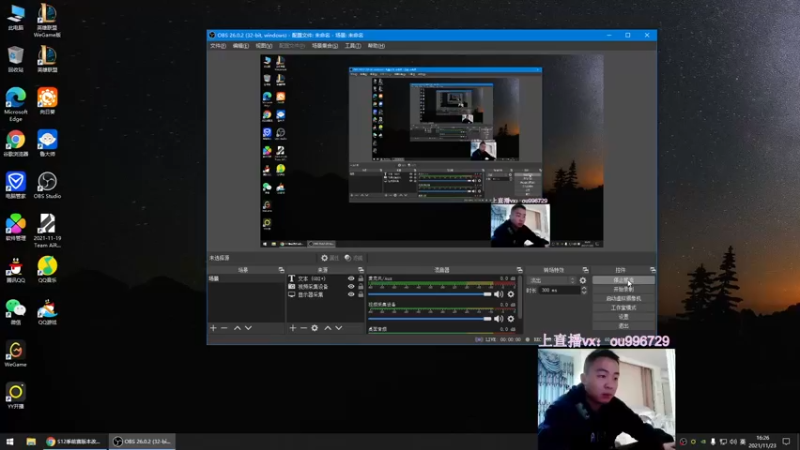Open OBS Studio desktop shortcut
The height and width of the screenshot is (450, 800).
pyautogui.click(x=47, y=185)
